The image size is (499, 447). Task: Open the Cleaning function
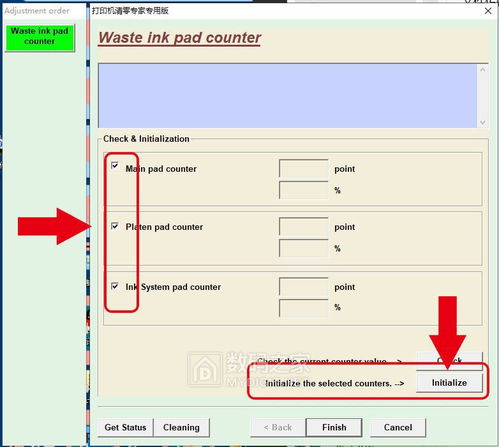point(181,427)
